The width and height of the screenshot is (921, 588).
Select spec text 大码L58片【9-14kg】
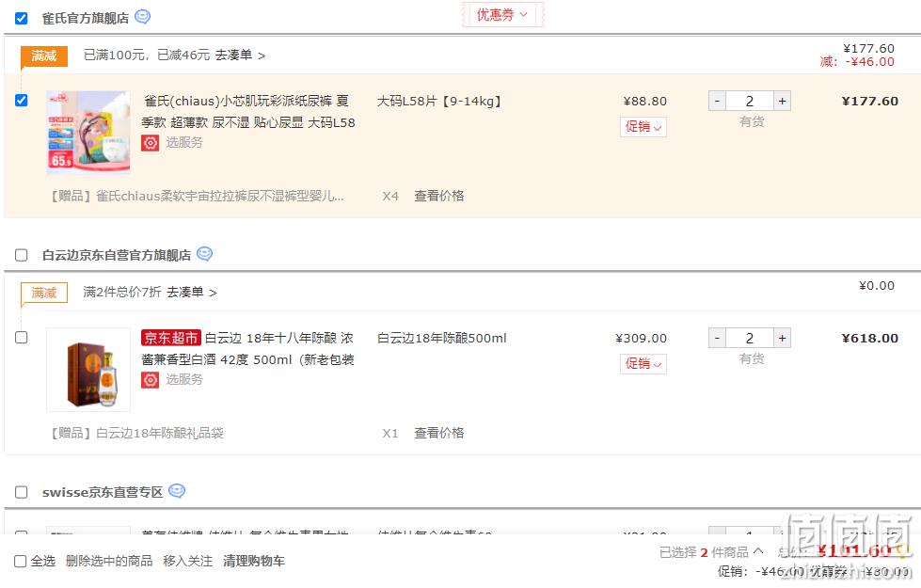(439, 101)
